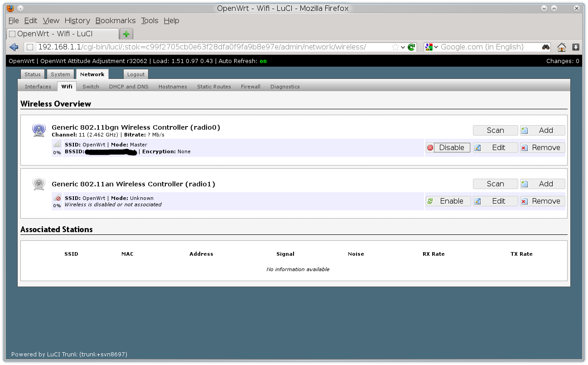Enable the radio1 OpenWrt network

click(448, 201)
